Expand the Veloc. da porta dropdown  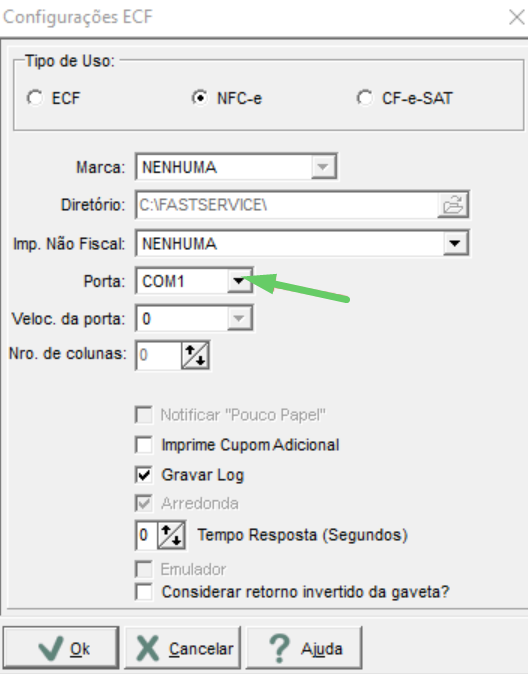pos(239,319)
